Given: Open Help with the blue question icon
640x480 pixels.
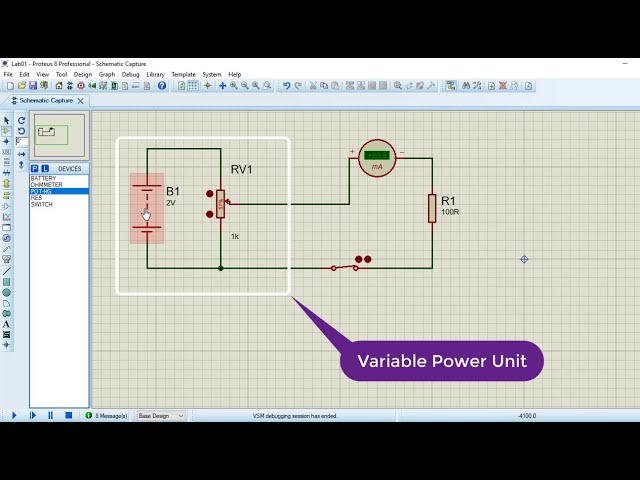Looking at the screenshot, I should pos(162,86).
